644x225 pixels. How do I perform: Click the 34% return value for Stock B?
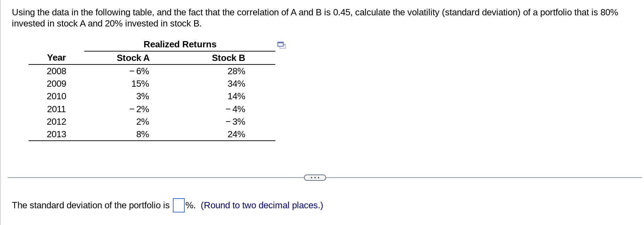click(x=236, y=84)
